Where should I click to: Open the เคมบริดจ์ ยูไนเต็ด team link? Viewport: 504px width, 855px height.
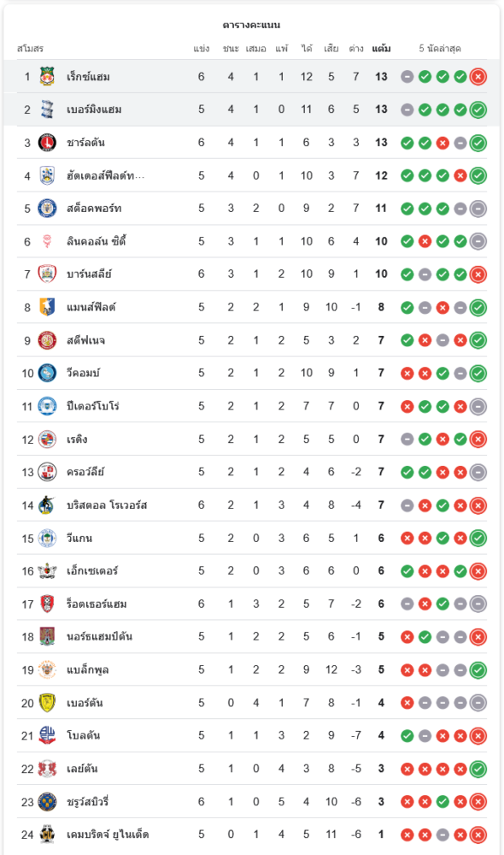click(x=108, y=834)
